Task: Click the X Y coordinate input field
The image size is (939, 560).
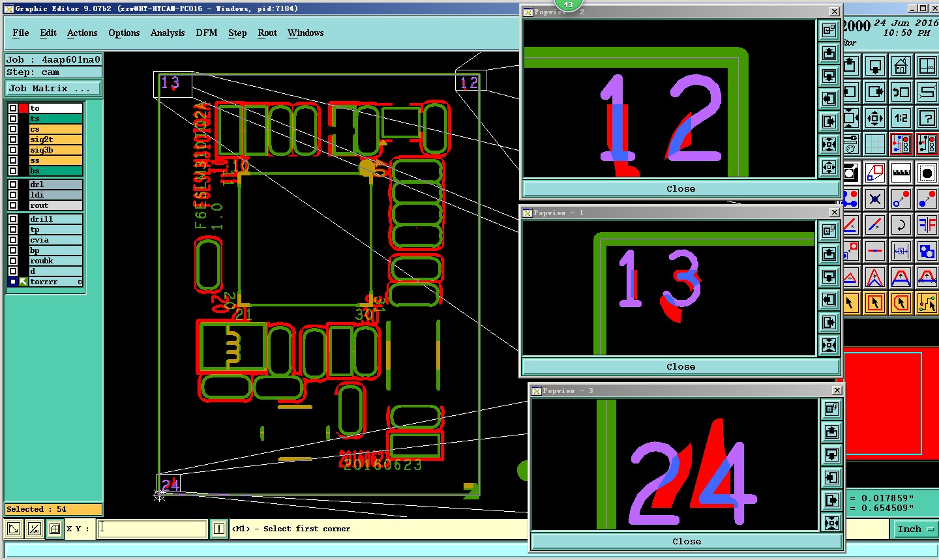Action: 153,529
